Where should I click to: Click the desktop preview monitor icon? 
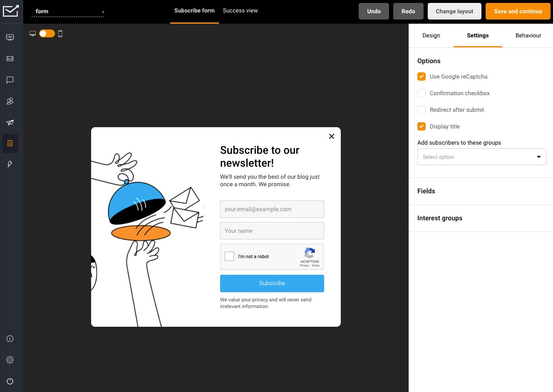(x=32, y=33)
